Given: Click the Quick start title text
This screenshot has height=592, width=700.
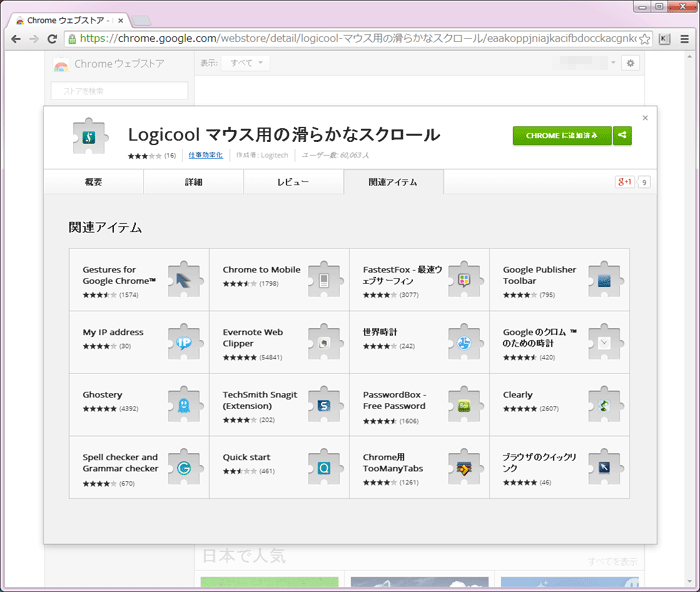Looking at the screenshot, I should pyautogui.click(x=246, y=457).
